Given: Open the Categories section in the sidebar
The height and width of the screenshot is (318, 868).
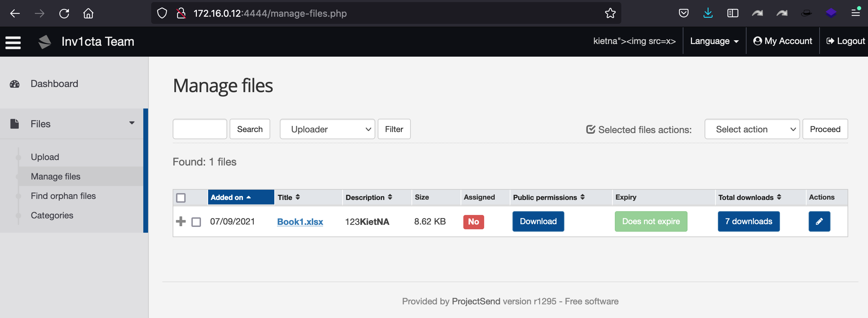Looking at the screenshot, I should 52,215.
